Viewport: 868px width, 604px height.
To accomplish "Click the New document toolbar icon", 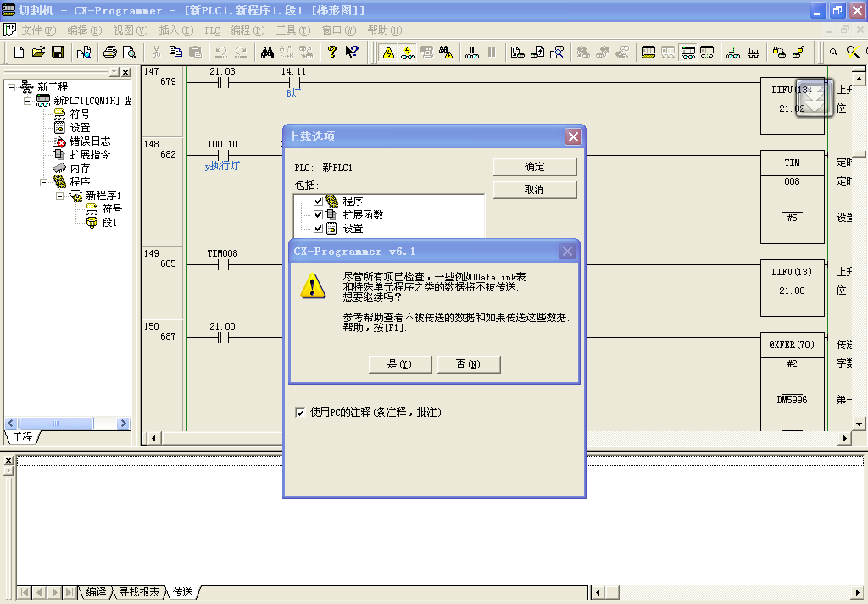I will pos(19,53).
